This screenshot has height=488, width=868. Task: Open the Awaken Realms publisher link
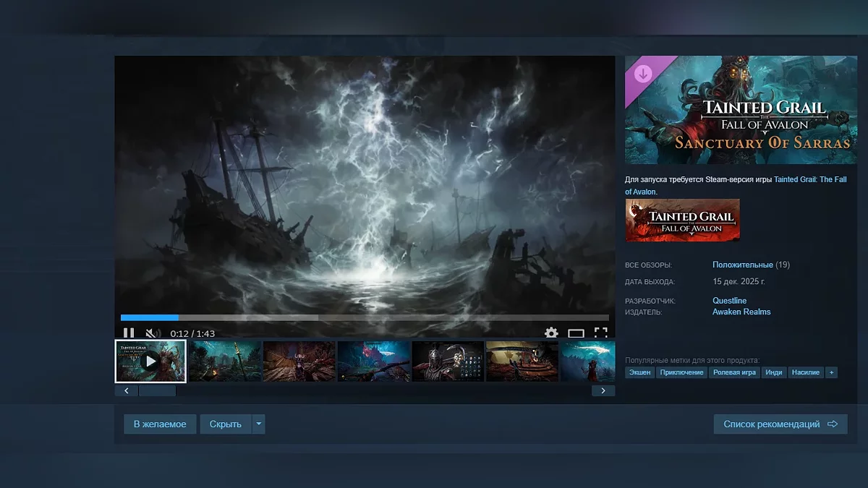click(x=741, y=312)
